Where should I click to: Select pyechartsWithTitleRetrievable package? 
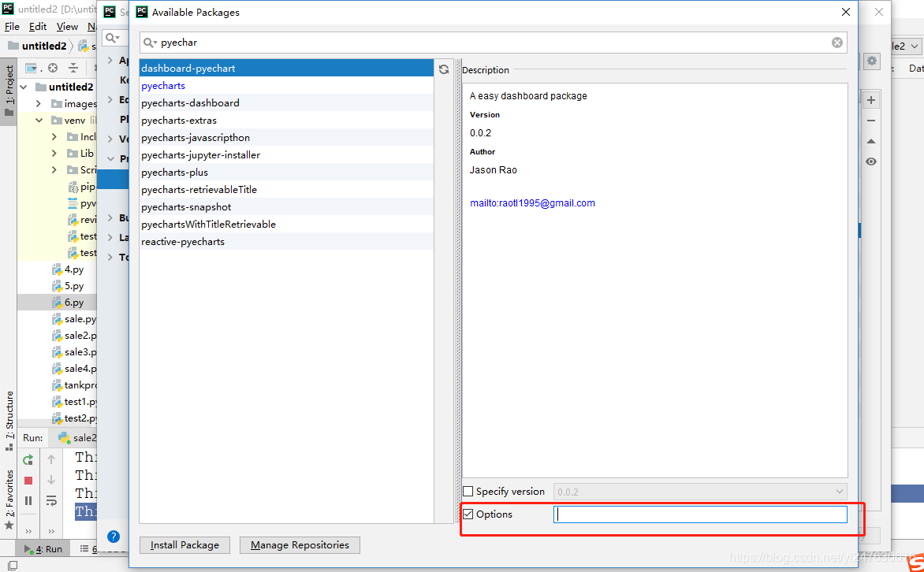click(x=286, y=225)
